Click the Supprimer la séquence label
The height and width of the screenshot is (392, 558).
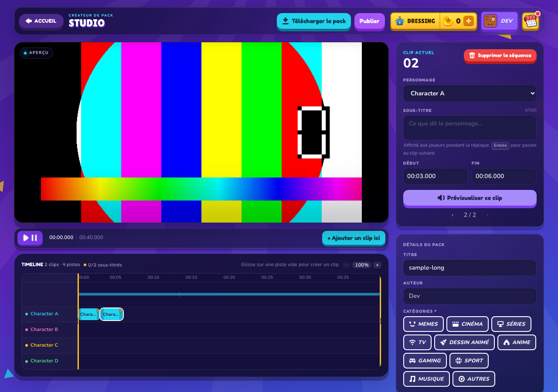[x=504, y=55]
